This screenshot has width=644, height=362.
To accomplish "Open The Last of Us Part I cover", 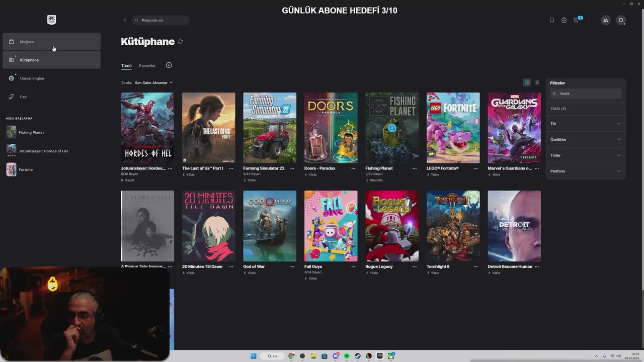I will (208, 128).
